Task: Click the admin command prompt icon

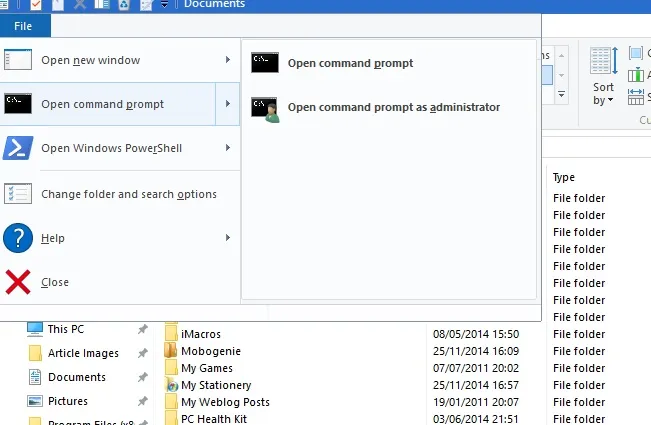Action: (x=265, y=110)
